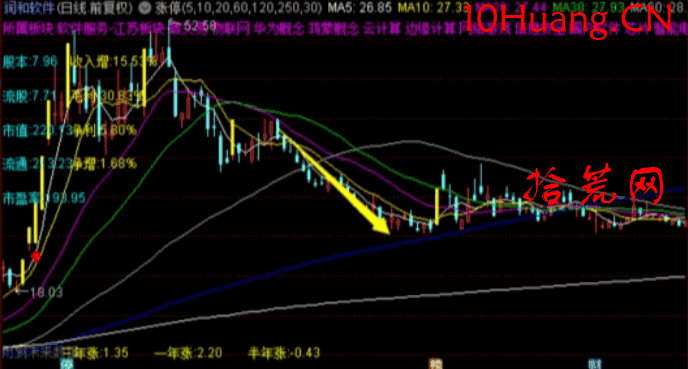The image size is (688, 369).
Task: Click the green MA30: 27.93 value
Action: click(x=588, y=8)
